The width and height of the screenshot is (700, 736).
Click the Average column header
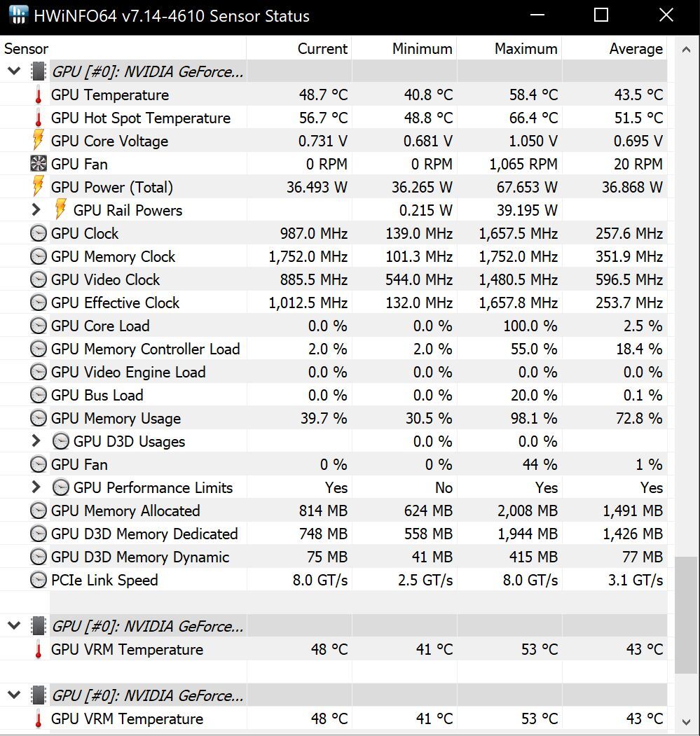(x=636, y=49)
